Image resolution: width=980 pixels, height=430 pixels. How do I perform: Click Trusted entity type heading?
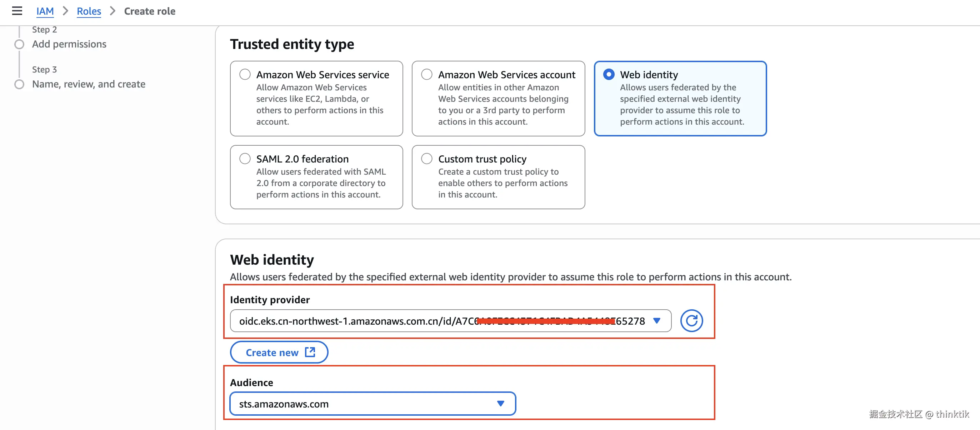point(292,44)
